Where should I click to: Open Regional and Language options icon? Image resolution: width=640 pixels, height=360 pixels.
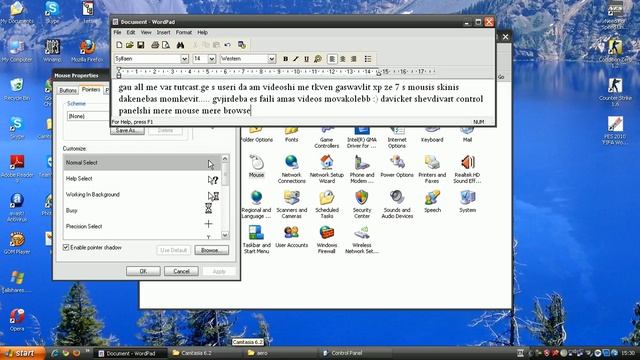click(x=256, y=204)
